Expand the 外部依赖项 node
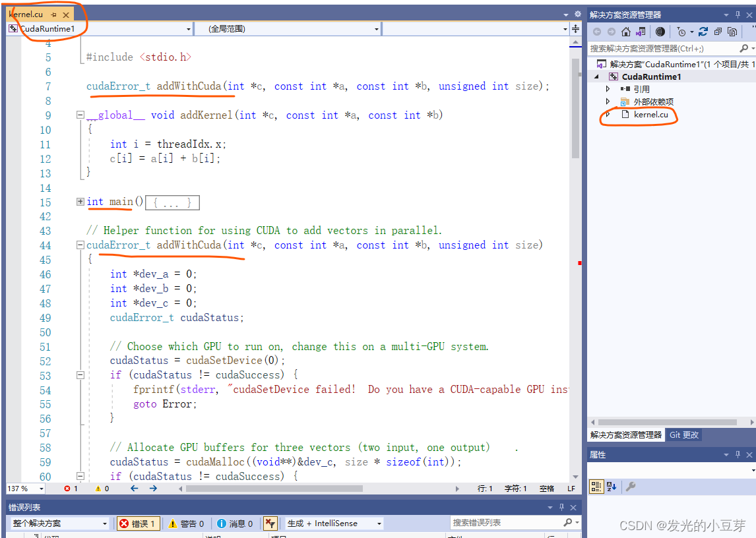Screen dimensions: 756x538 click(608, 102)
